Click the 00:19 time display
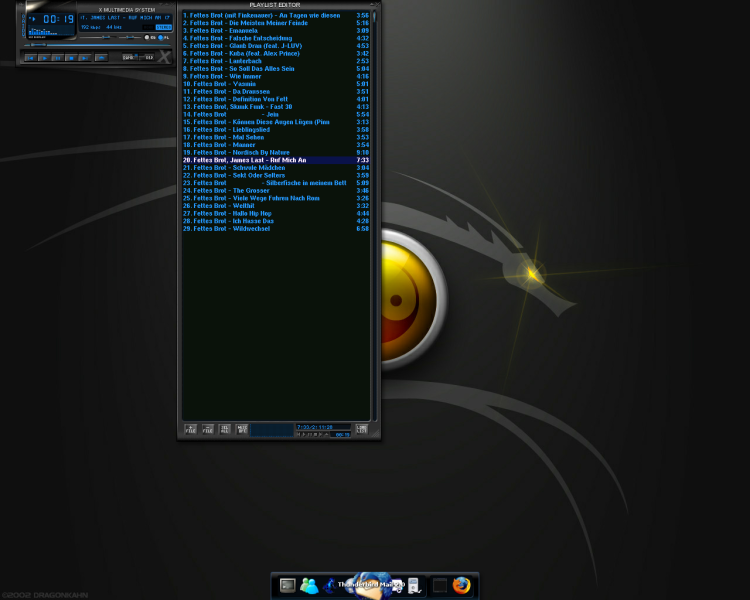The image size is (750, 600). [59, 19]
